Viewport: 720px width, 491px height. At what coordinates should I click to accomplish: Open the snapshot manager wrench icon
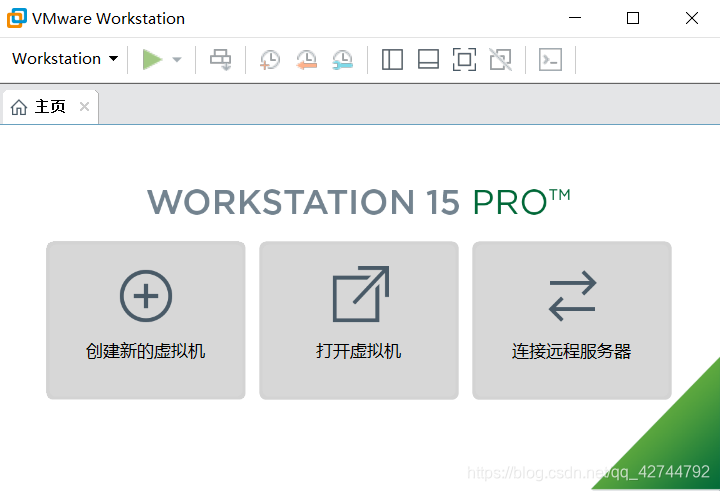(343, 60)
